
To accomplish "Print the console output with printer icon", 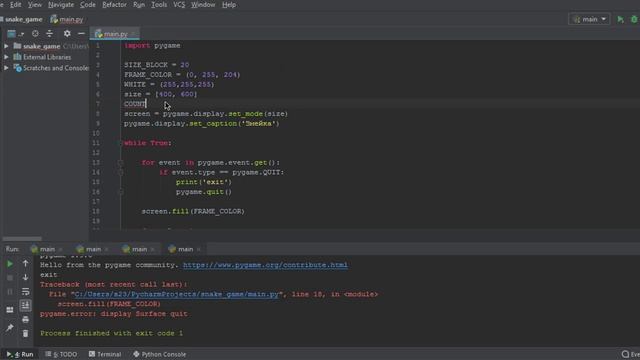I will coord(25,320).
